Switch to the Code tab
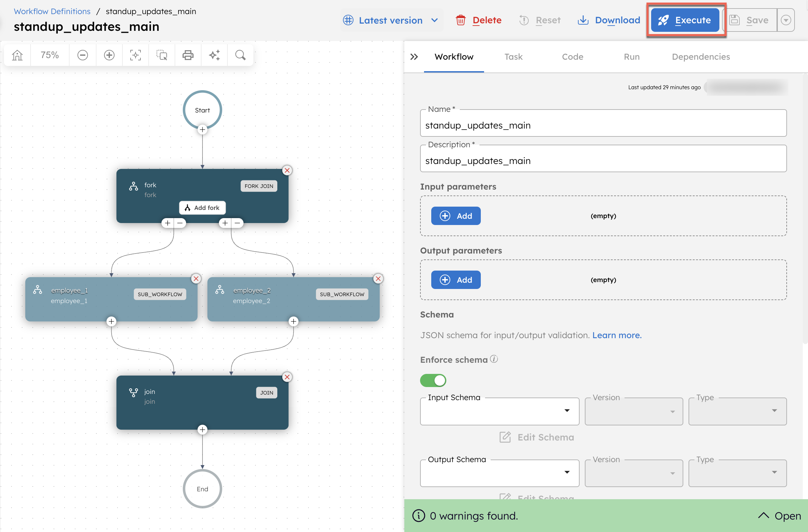Image resolution: width=808 pixels, height=532 pixels. tap(572, 57)
